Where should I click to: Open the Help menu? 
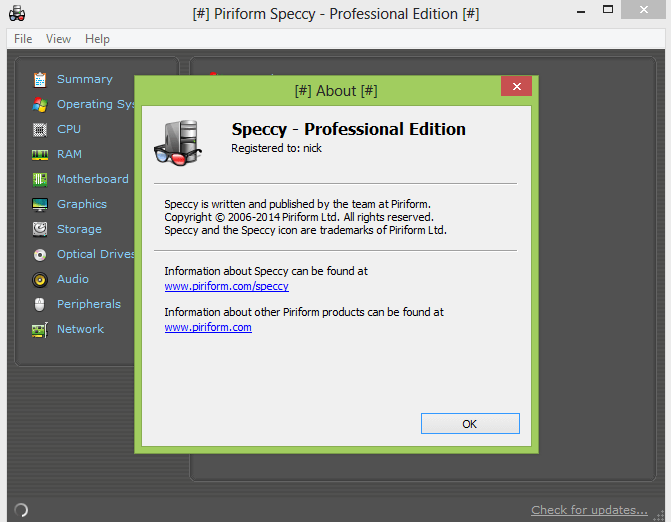(97, 39)
